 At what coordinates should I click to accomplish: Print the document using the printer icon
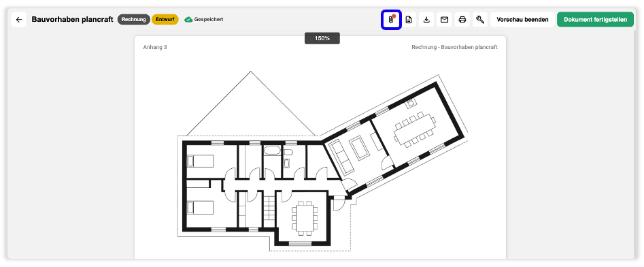click(462, 20)
